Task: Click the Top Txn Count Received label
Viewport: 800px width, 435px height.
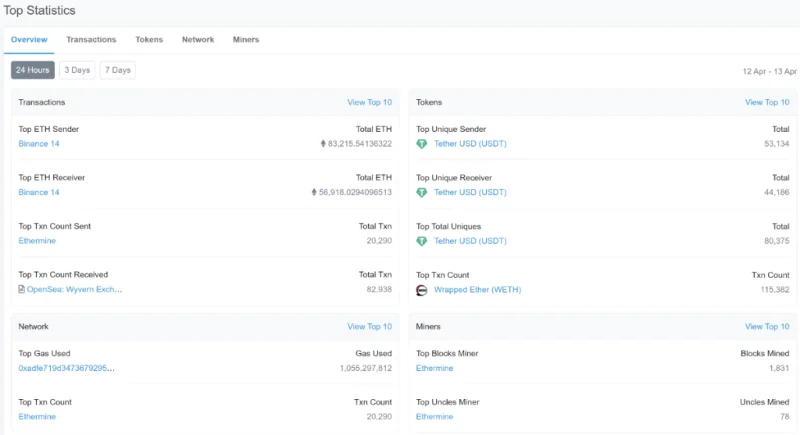Action: pyautogui.click(x=63, y=274)
